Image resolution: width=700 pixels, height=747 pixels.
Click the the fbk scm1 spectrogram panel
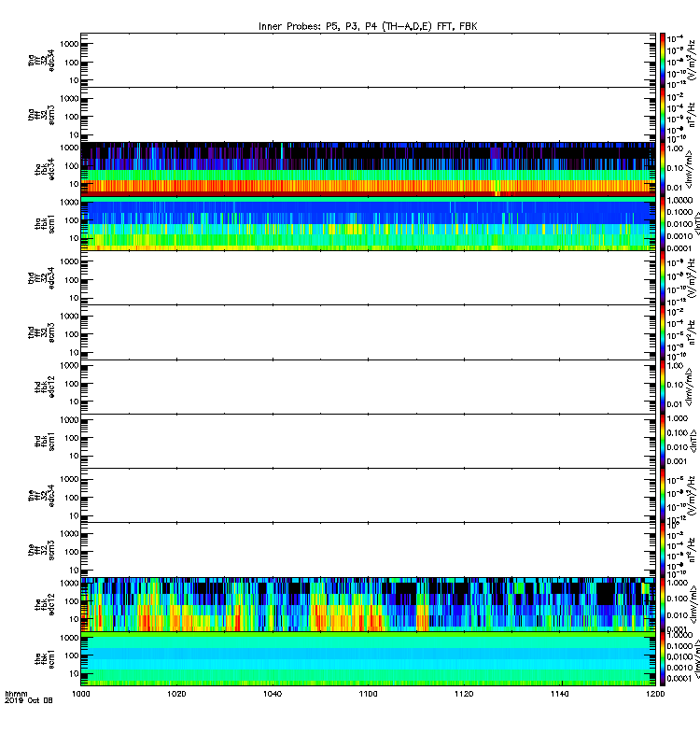click(368, 659)
